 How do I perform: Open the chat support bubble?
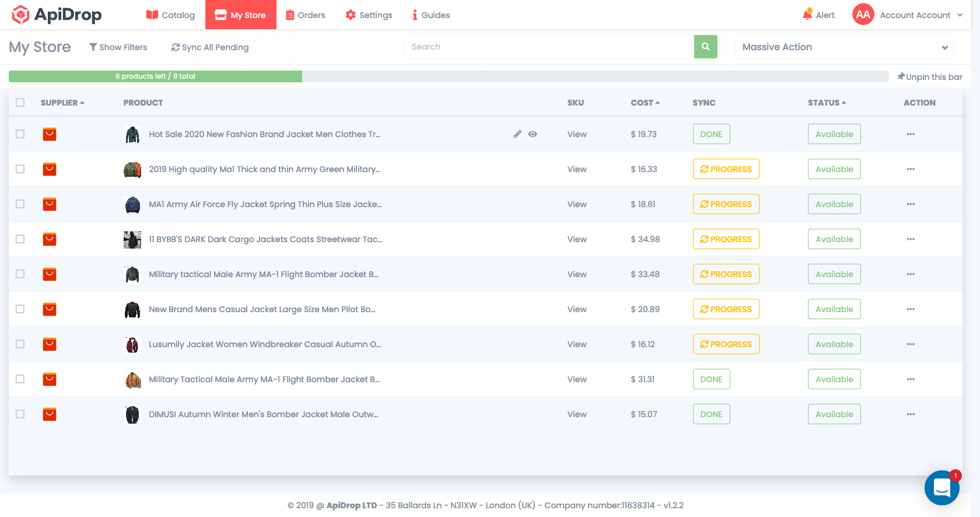942,487
